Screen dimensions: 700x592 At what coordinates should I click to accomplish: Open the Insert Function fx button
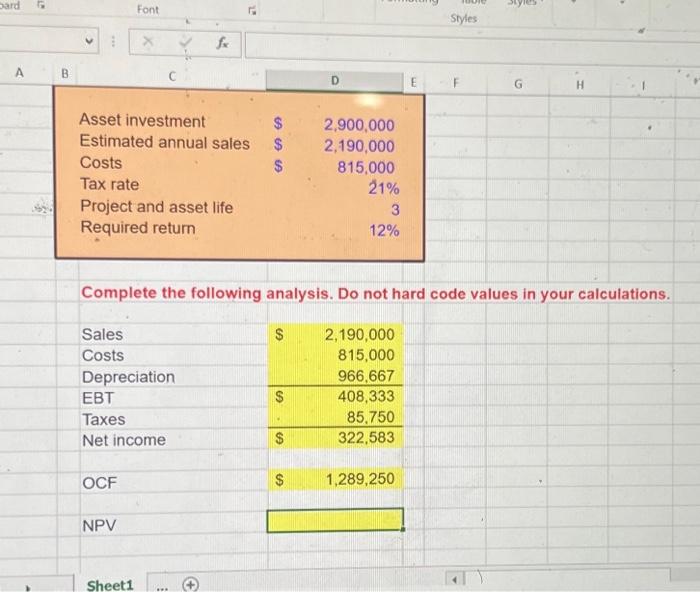(222, 43)
